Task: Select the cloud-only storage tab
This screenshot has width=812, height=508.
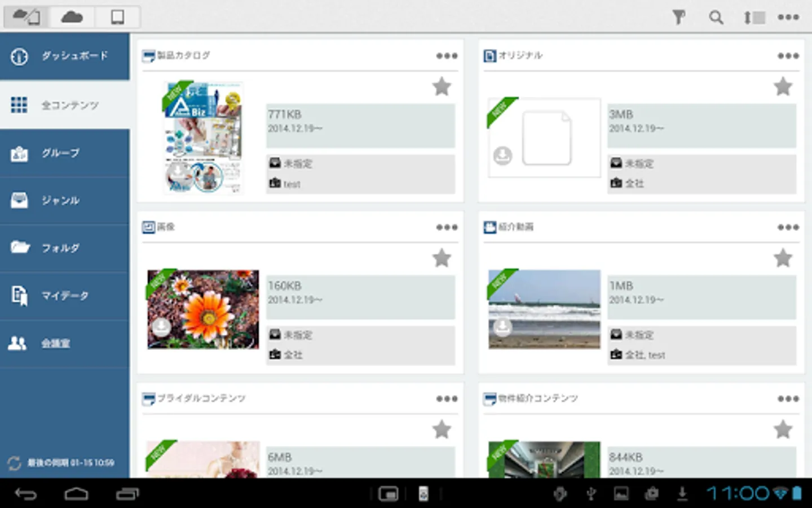Action: point(72,17)
